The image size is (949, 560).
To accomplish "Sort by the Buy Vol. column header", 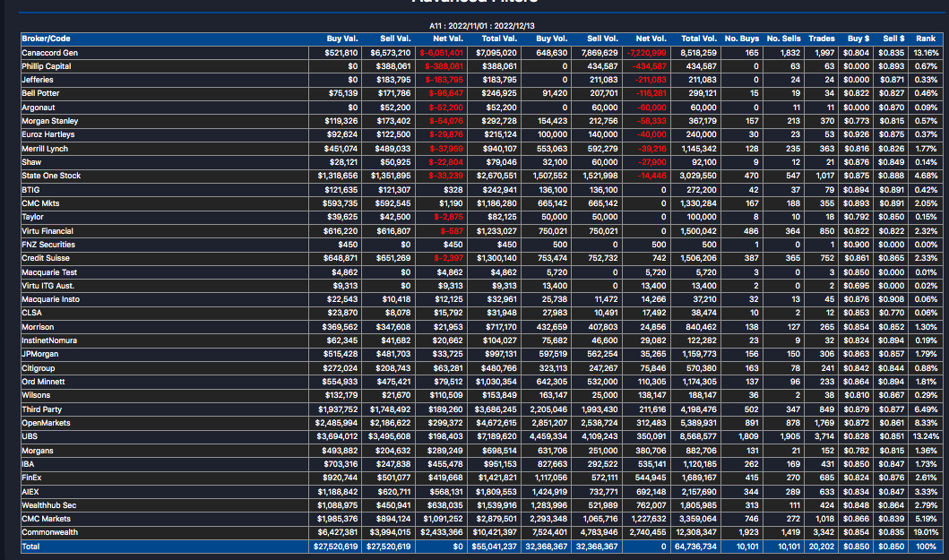I will pyautogui.click(x=551, y=39).
